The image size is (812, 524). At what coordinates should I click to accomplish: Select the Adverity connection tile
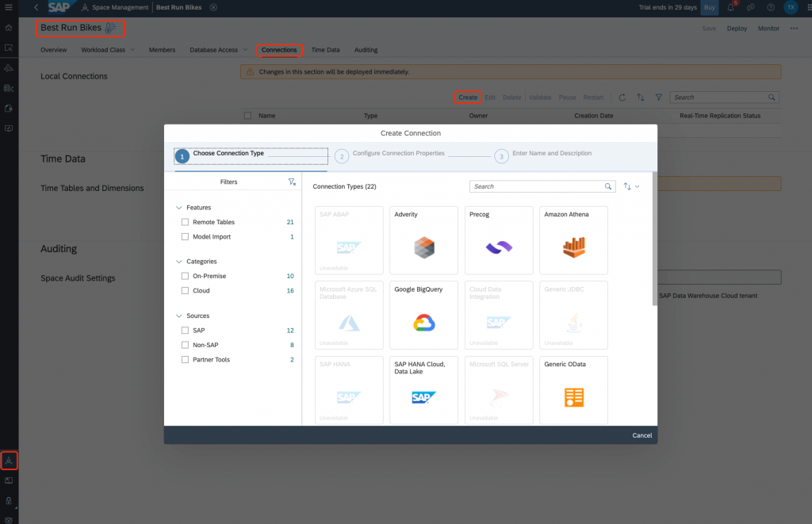click(423, 240)
